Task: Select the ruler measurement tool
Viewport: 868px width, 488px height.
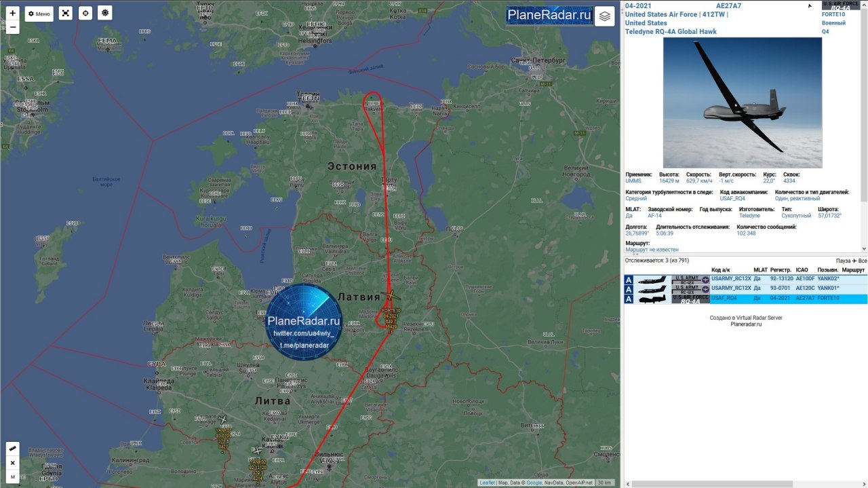Action: [12, 449]
